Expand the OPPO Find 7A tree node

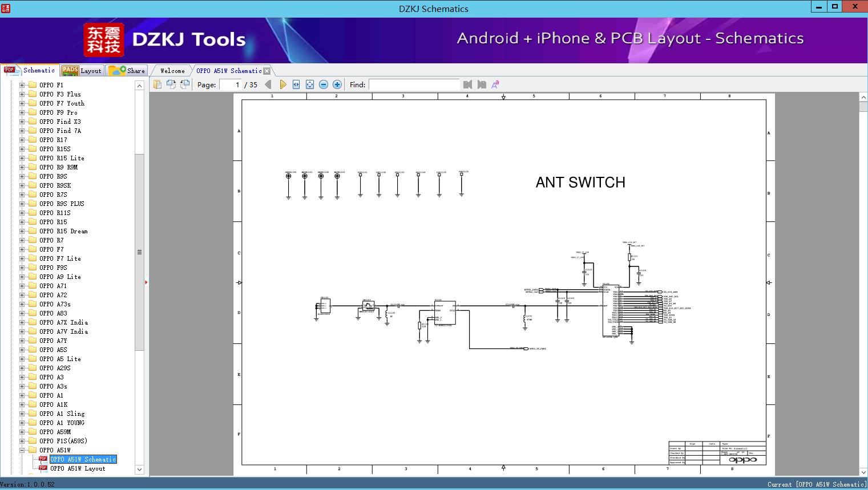click(x=22, y=131)
